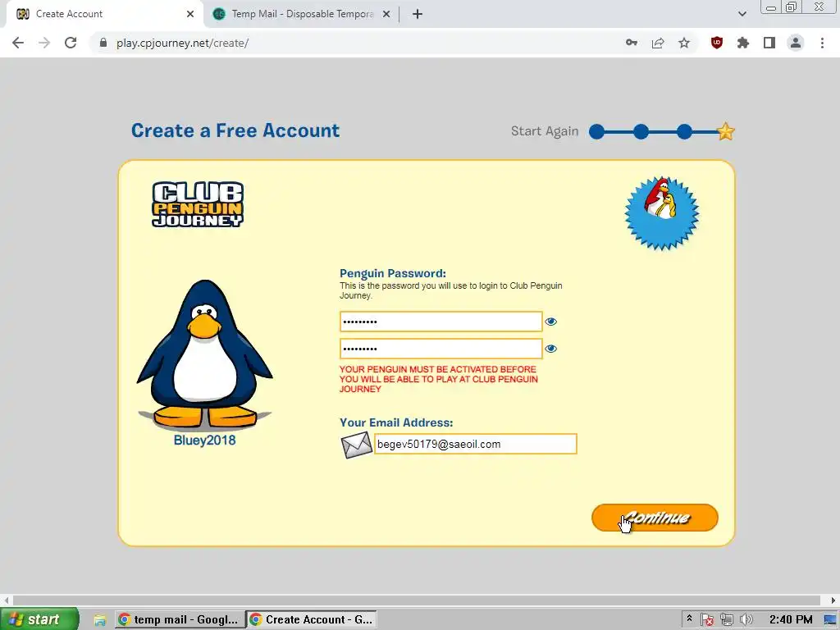Open saved passwords key icon
The width and height of the screenshot is (840, 630).
[x=632, y=43]
